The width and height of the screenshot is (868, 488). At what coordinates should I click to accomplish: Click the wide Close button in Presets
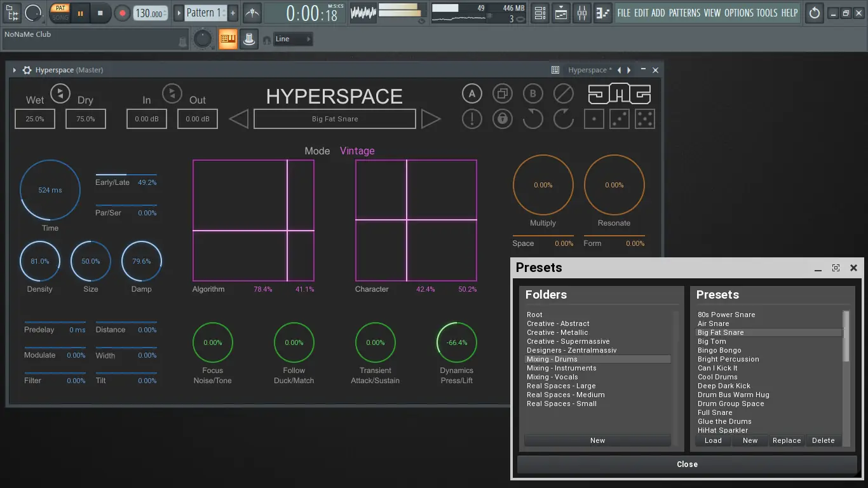687,464
